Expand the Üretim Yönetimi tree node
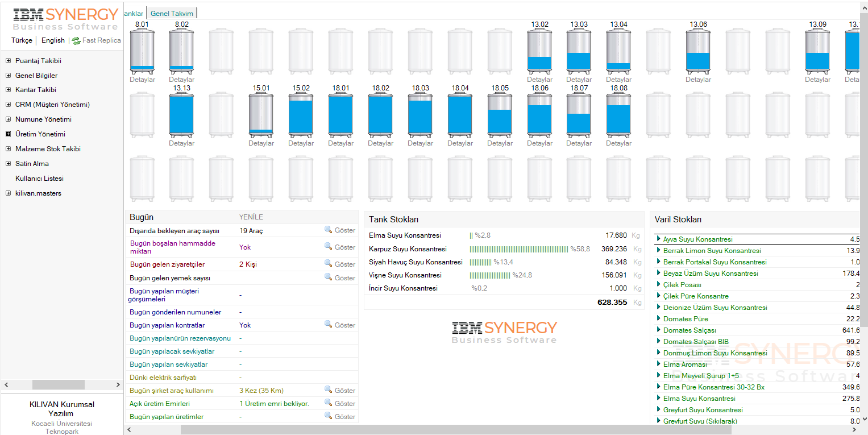 click(x=8, y=134)
